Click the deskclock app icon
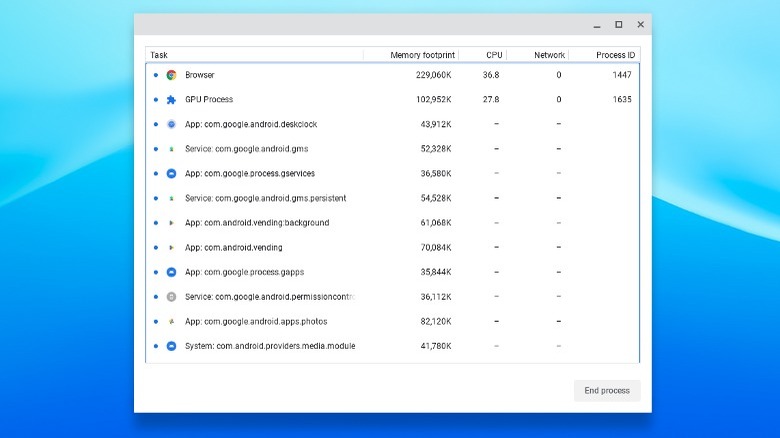 [x=171, y=124]
